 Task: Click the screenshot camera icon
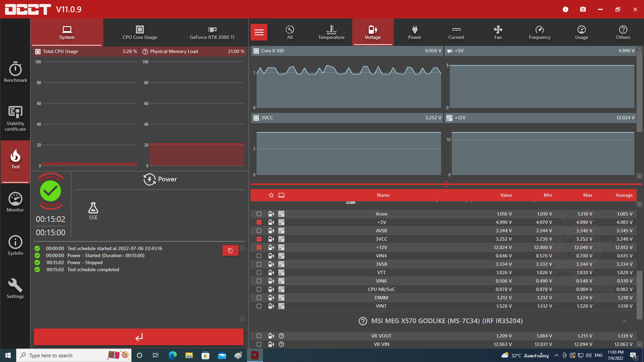(583, 9)
